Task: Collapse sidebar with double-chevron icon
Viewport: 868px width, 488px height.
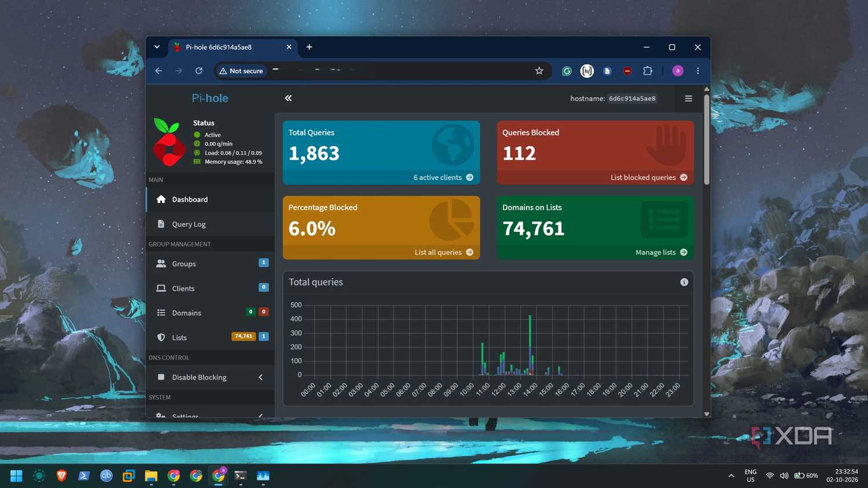Action: (x=288, y=98)
